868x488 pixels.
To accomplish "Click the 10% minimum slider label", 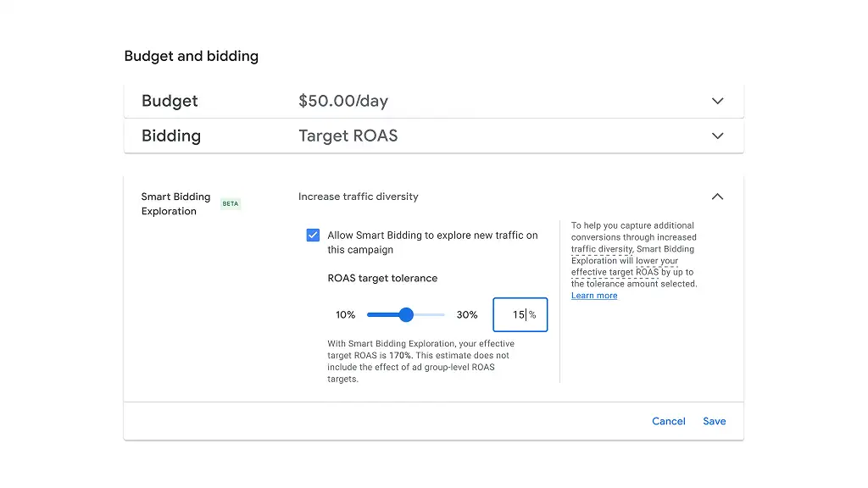I will point(346,315).
